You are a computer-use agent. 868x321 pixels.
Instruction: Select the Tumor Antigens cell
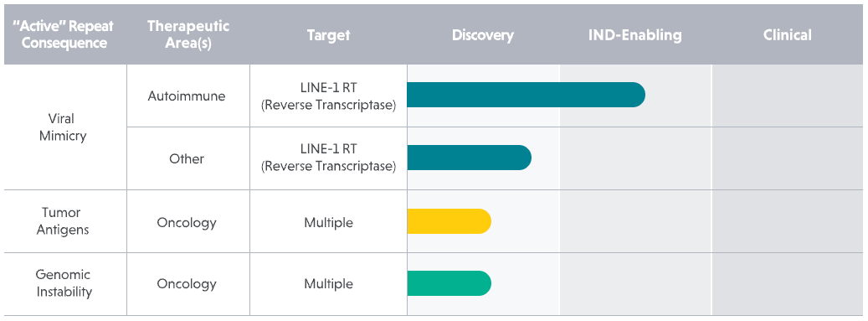(64, 221)
